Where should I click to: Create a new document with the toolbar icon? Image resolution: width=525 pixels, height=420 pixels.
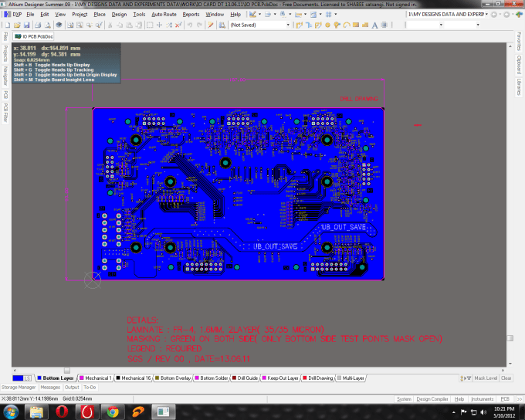(x=8, y=25)
